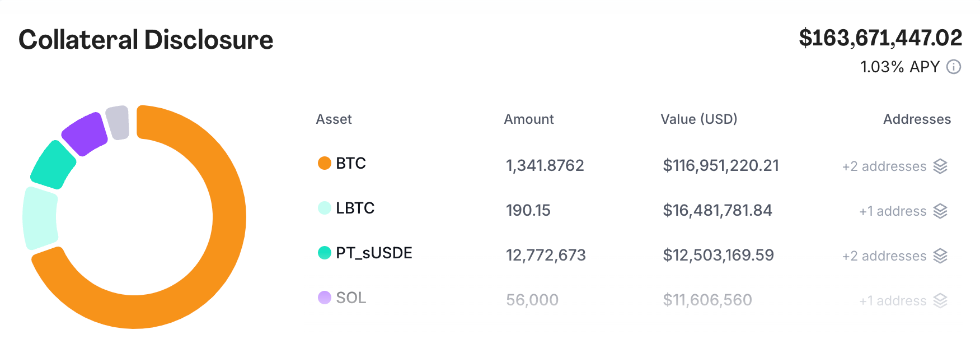Expand SOL +1 address link
The width and height of the screenshot is (980, 362).
click(893, 301)
